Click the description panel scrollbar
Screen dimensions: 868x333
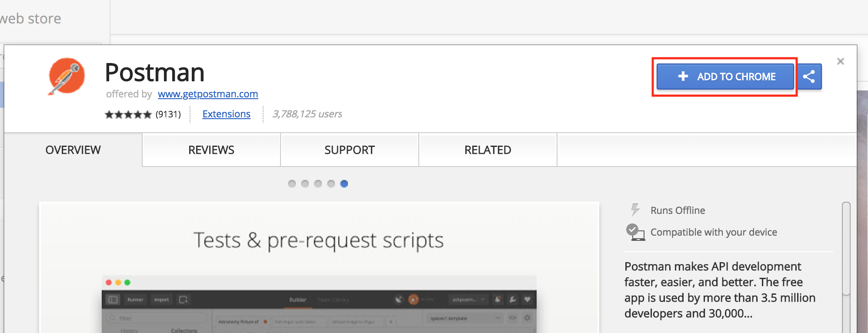(x=846, y=249)
